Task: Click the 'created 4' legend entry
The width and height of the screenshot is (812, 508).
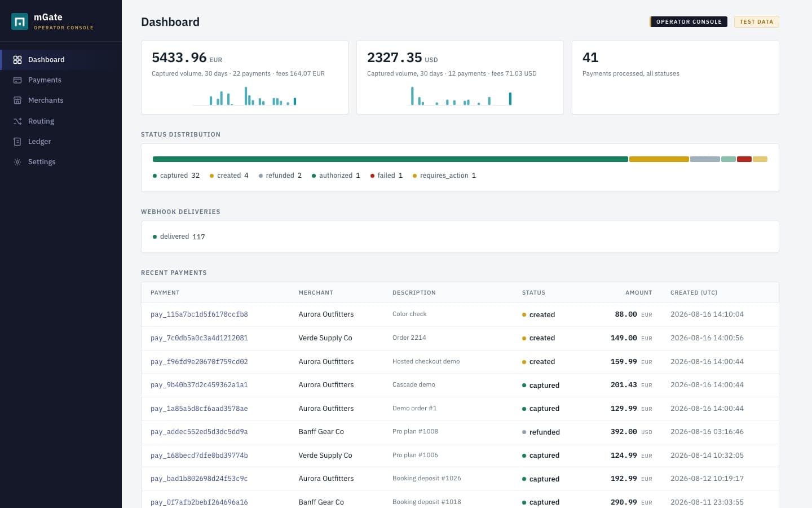Action: 229,176
